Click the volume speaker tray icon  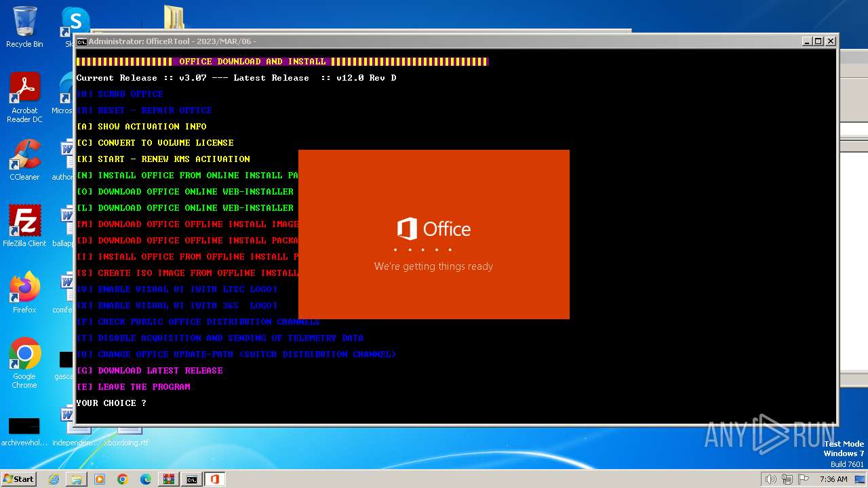click(770, 479)
